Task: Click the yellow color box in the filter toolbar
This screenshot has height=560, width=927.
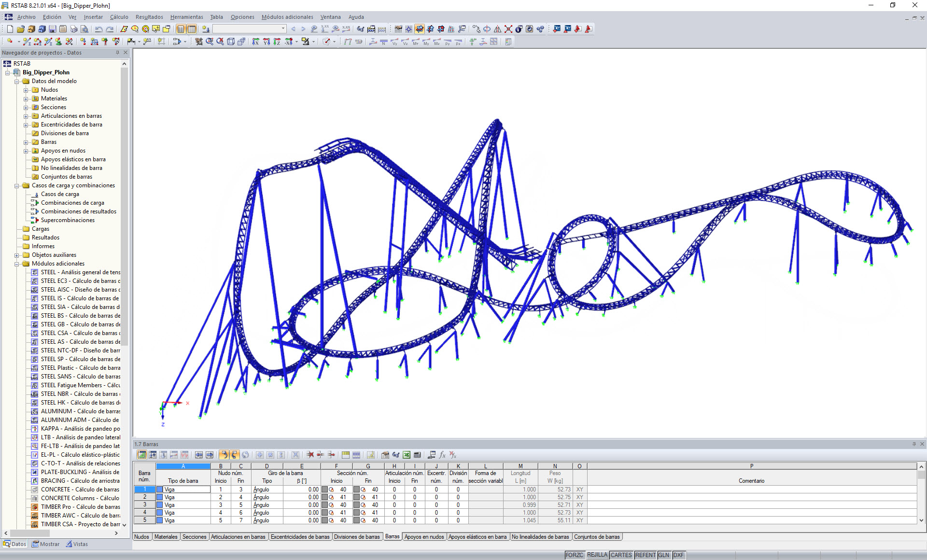Action: tap(304, 40)
